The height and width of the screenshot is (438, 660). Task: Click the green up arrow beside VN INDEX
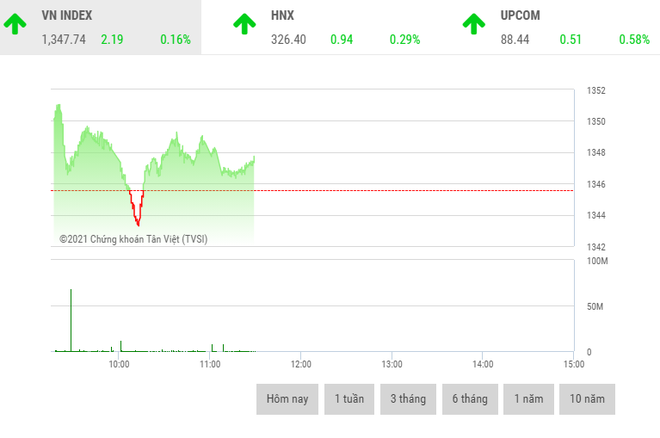tap(15, 24)
